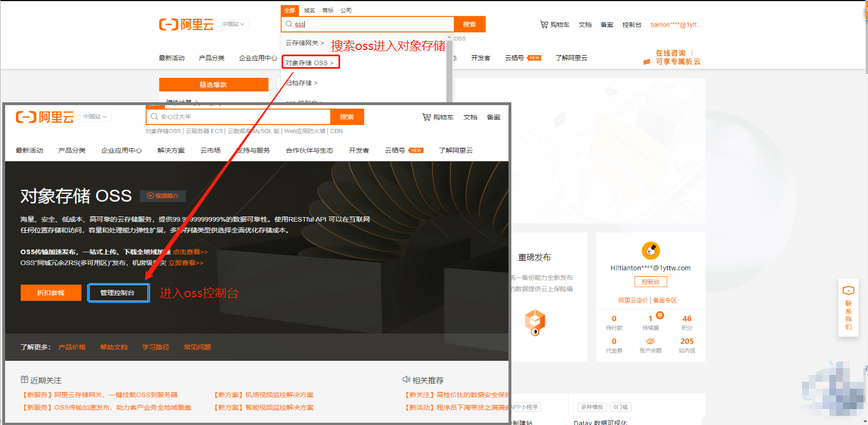Viewport: 868px width, 425px height.
Task: Toggle the 账户余额 eye icon
Action: point(651,341)
